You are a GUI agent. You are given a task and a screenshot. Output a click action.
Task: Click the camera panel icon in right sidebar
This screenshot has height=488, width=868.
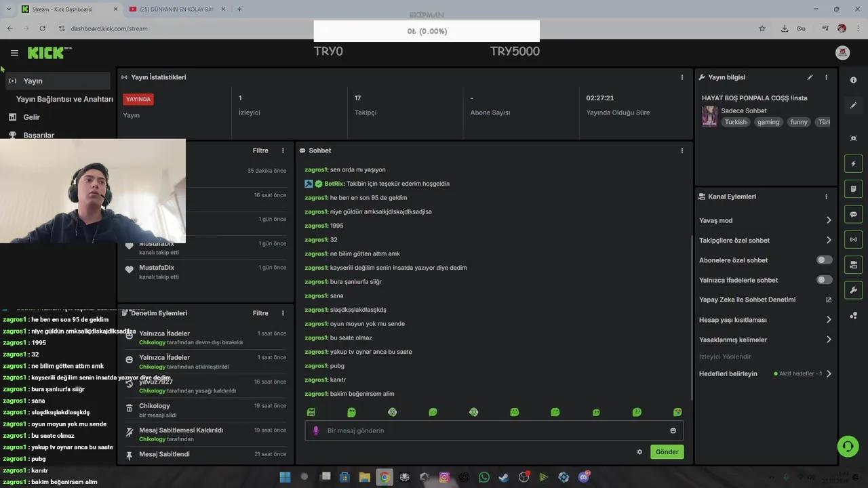coord(853,265)
